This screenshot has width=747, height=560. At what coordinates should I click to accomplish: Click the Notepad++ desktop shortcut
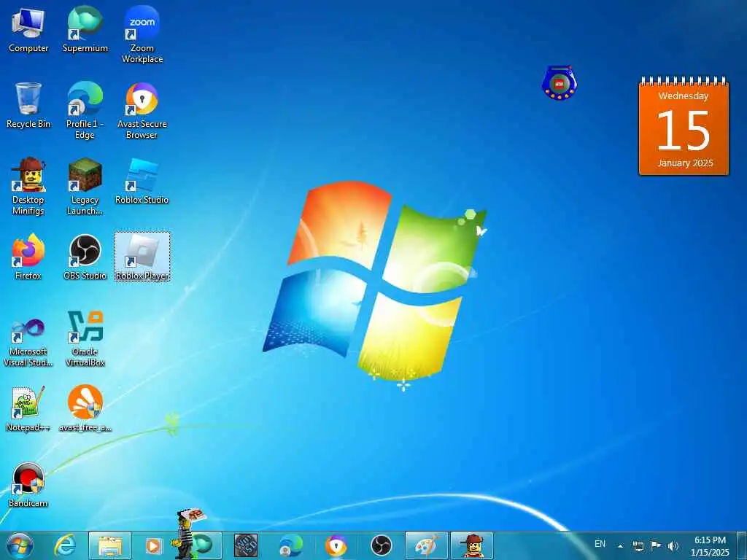point(28,408)
